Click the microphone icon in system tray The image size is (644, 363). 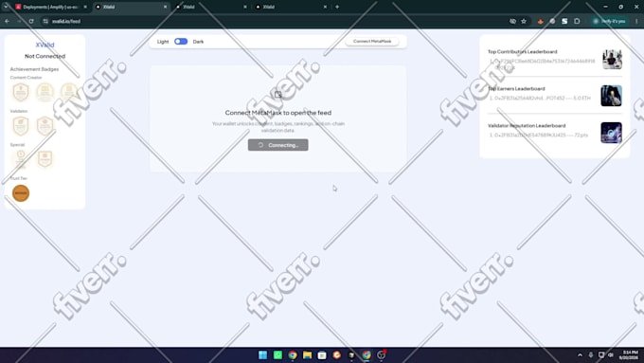[x=591, y=355]
